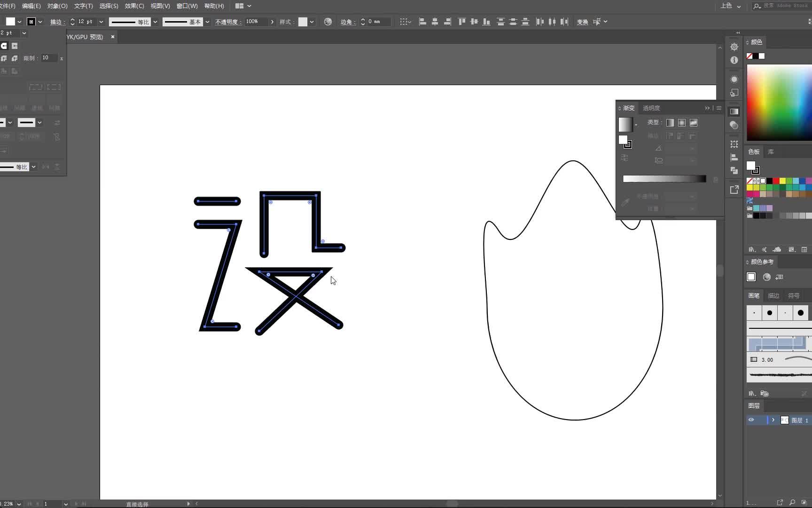Pick red swatch in 色板 panel
This screenshot has width=812, height=508.
776,181
